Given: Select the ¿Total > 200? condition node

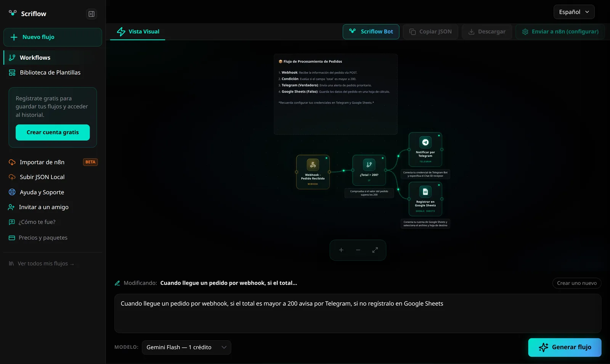Looking at the screenshot, I should [369, 170].
